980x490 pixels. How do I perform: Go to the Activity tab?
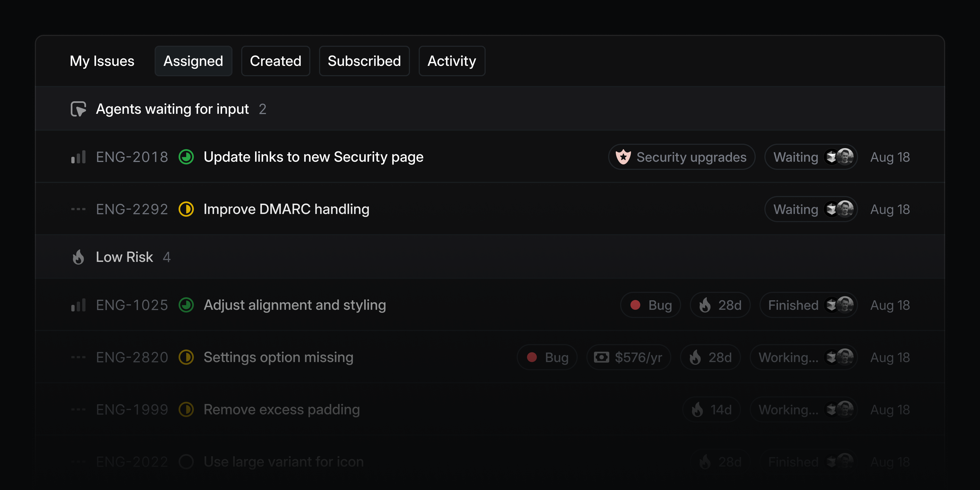[x=452, y=61]
